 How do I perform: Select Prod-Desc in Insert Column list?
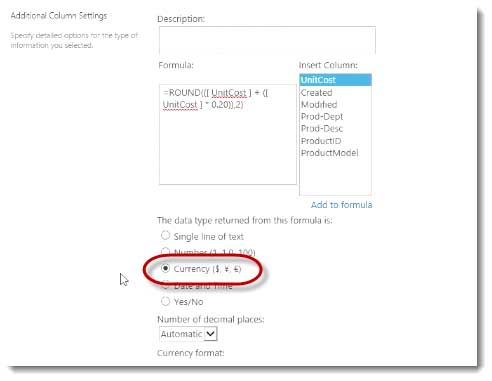335,129
